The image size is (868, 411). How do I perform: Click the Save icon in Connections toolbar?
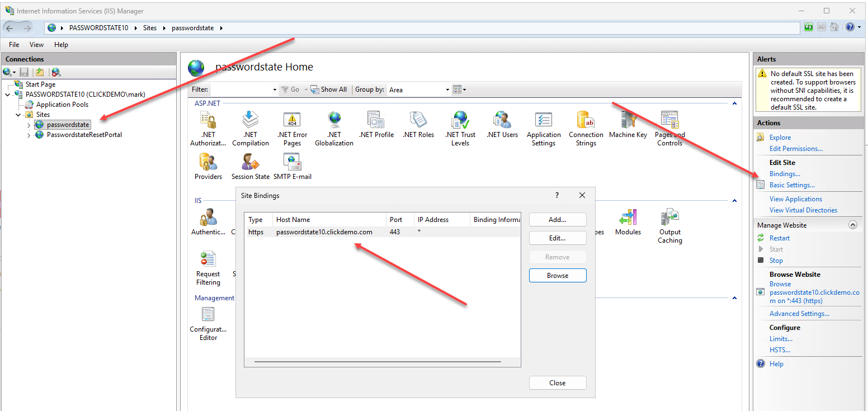[24, 72]
